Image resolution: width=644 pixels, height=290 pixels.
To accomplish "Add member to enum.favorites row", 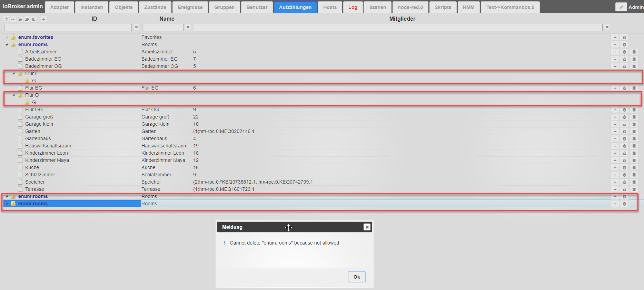I will tap(615, 38).
